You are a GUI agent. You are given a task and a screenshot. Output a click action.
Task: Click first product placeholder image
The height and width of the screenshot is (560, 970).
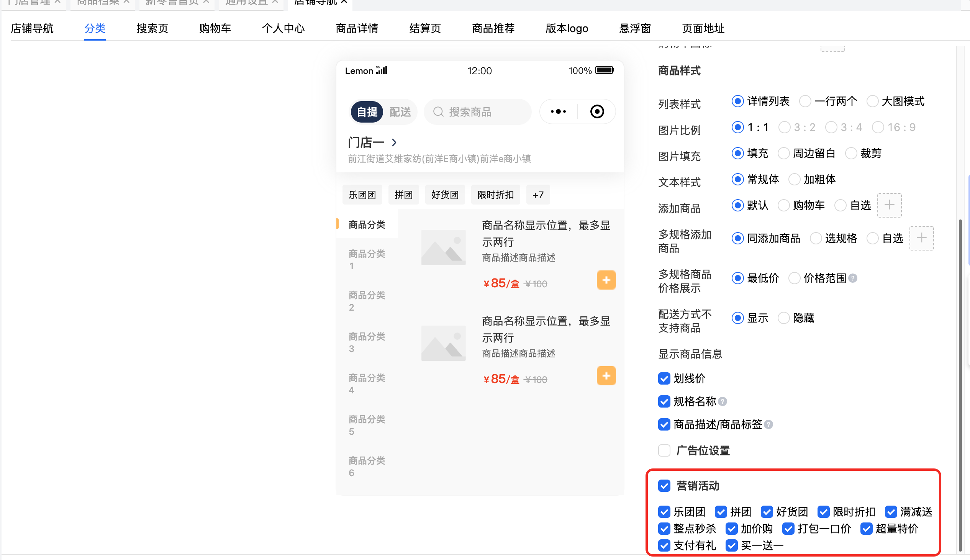(443, 247)
